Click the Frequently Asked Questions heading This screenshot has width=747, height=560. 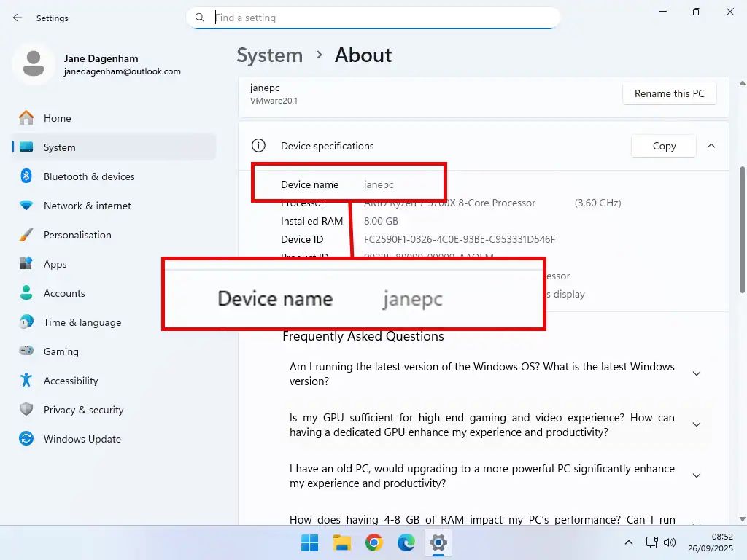point(363,336)
